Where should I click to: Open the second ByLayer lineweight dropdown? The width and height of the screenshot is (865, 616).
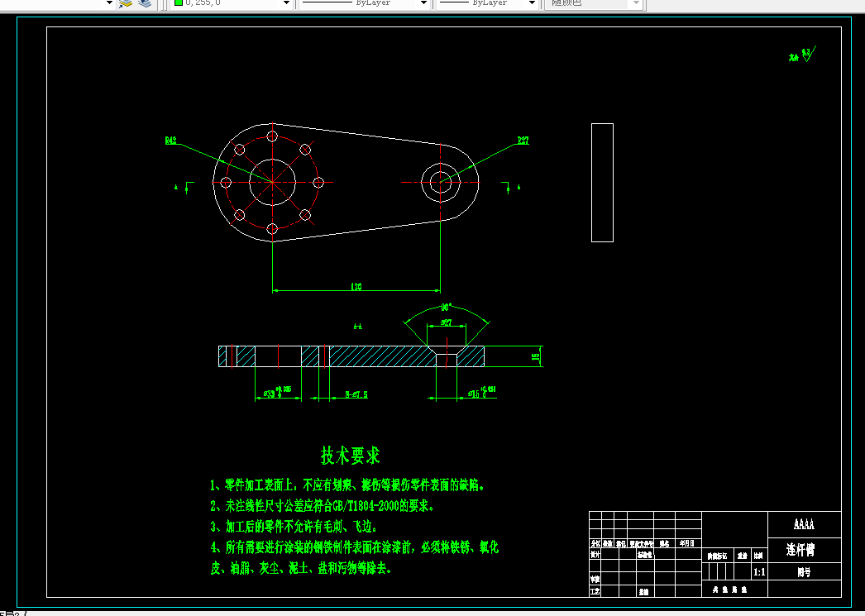tap(532, 2)
